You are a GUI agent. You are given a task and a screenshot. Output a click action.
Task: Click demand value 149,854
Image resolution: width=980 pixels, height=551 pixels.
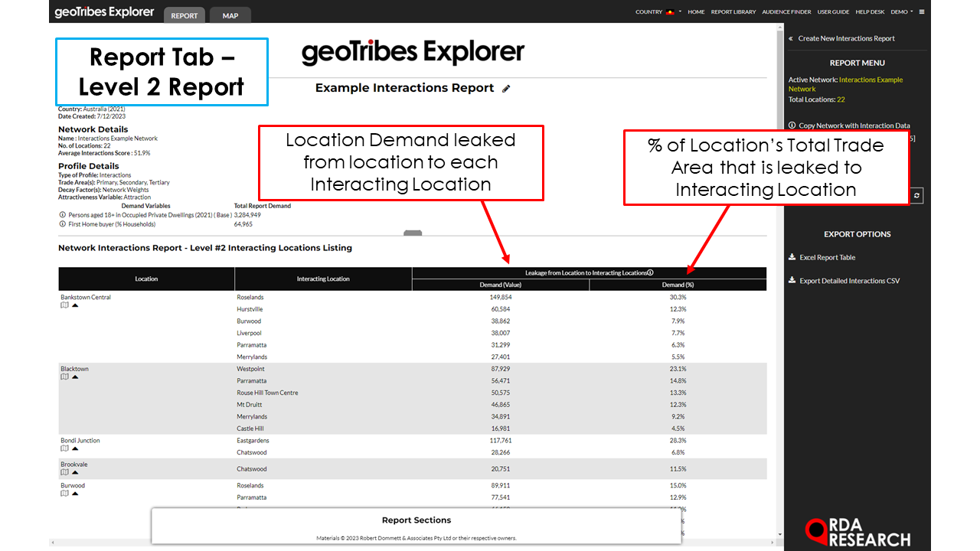point(501,297)
